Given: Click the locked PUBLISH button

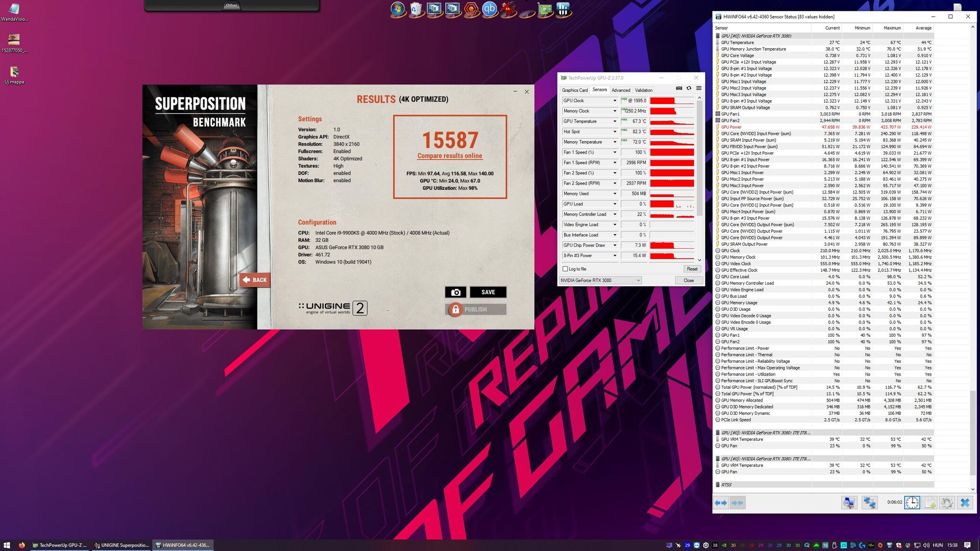Looking at the screenshot, I should [476, 309].
